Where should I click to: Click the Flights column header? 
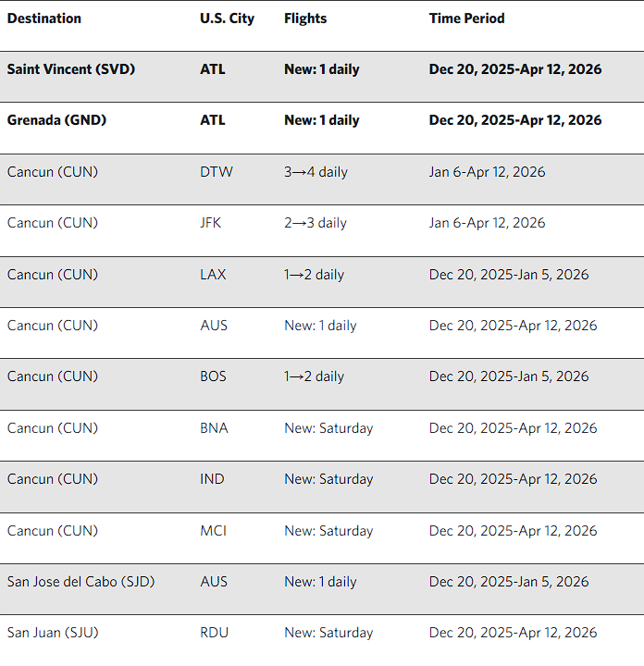[x=304, y=18]
